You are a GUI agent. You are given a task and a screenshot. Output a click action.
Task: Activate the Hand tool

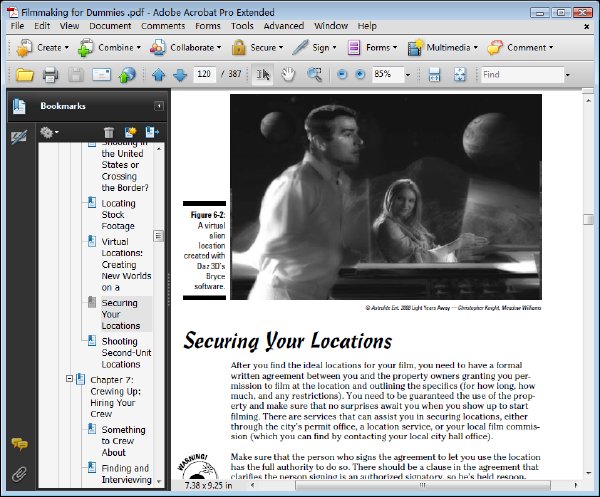point(288,75)
